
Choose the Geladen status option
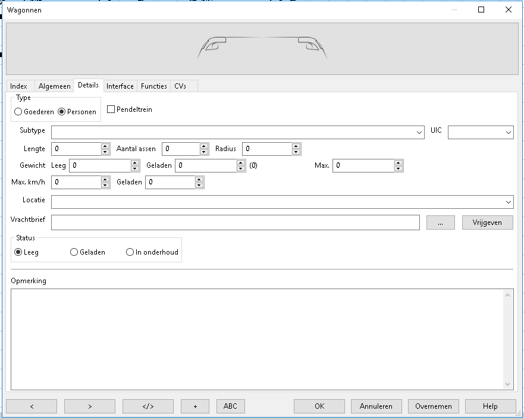click(x=74, y=252)
